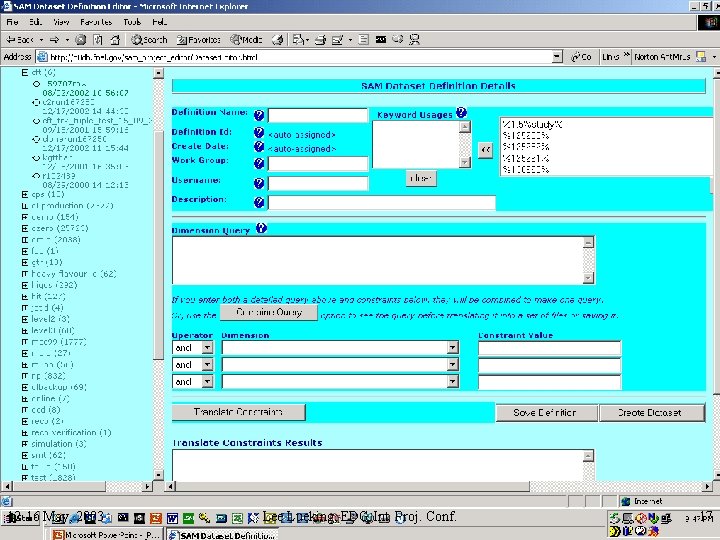Viewport: 720px width, 540px height.
Task: Click help icon next to Work Group
Action: coord(259,163)
